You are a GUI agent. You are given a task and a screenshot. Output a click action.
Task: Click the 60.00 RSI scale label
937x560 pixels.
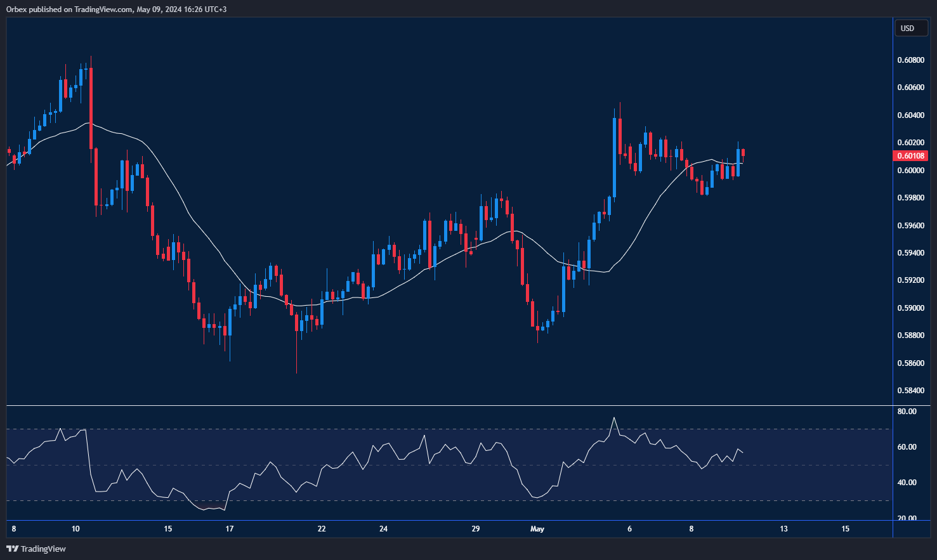[x=907, y=447]
